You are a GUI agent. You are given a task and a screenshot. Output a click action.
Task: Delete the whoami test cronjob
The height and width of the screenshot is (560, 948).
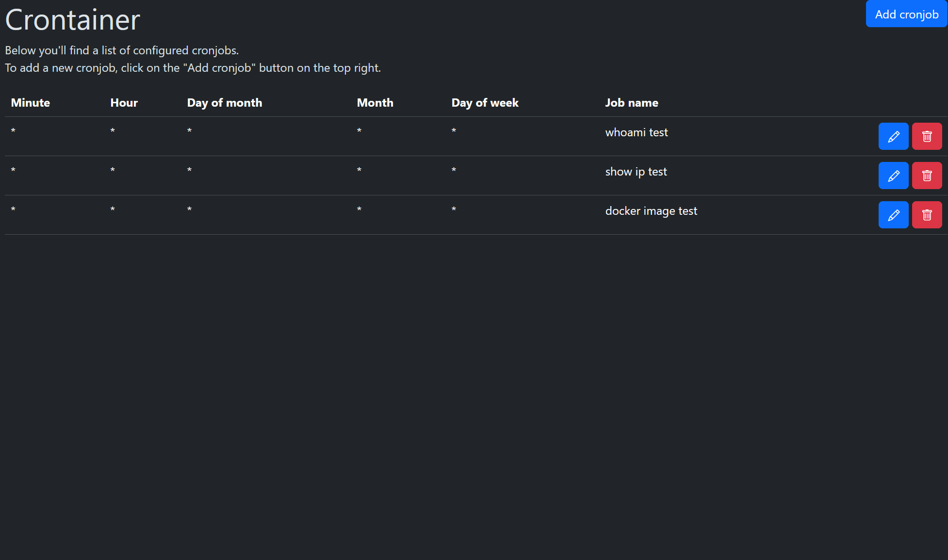(x=927, y=136)
